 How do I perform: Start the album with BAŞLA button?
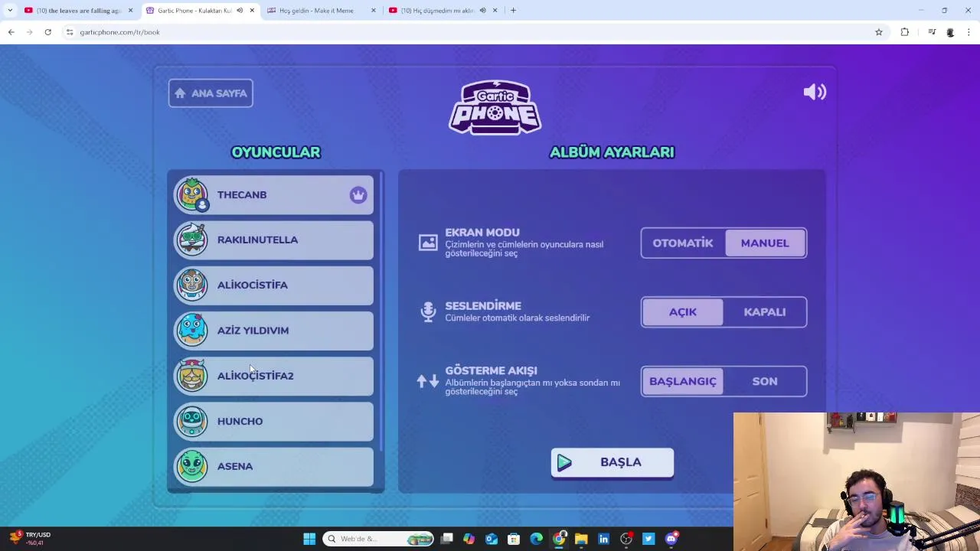click(612, 463)
